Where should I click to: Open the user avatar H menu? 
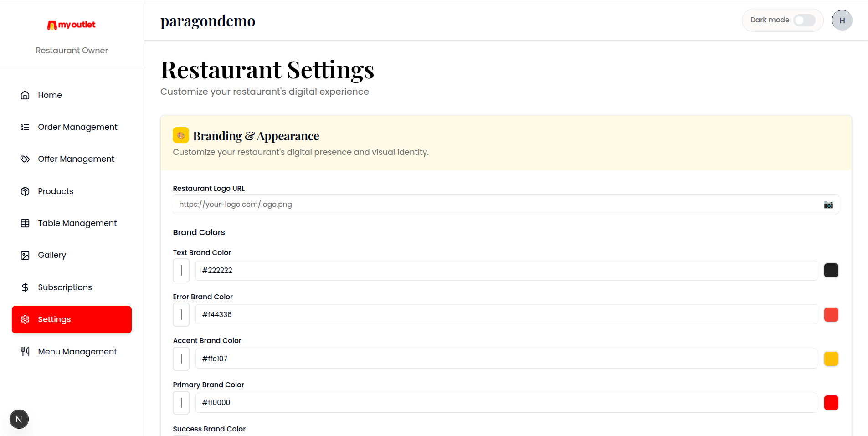click(842, 21)
